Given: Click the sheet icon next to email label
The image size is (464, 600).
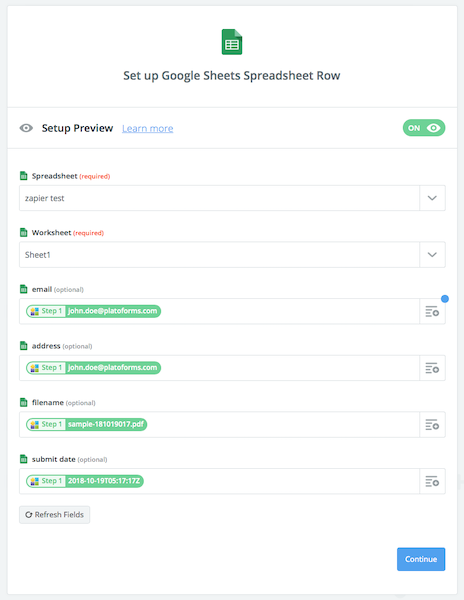Looking at the screenshot, I should (x=24, y=289).
